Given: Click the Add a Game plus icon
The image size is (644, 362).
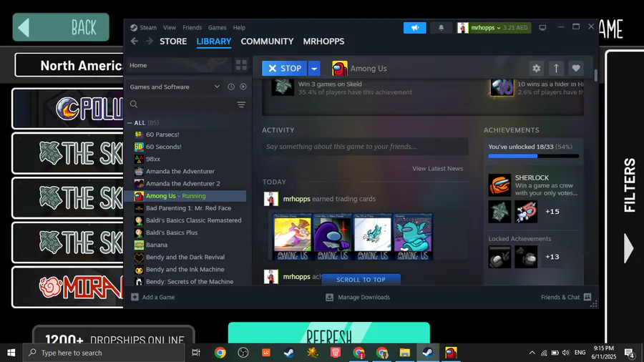Looking at the screenshot, I should click(x=135, y=297).
